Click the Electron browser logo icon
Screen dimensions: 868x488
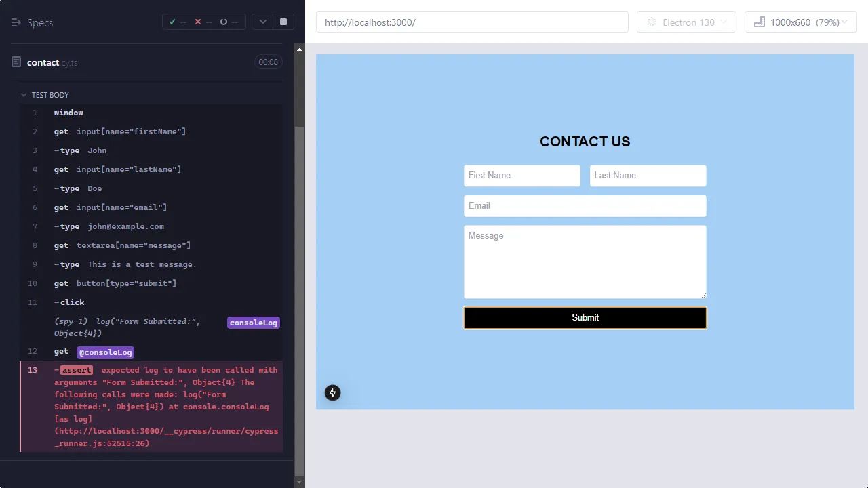(x=652, y=22)
